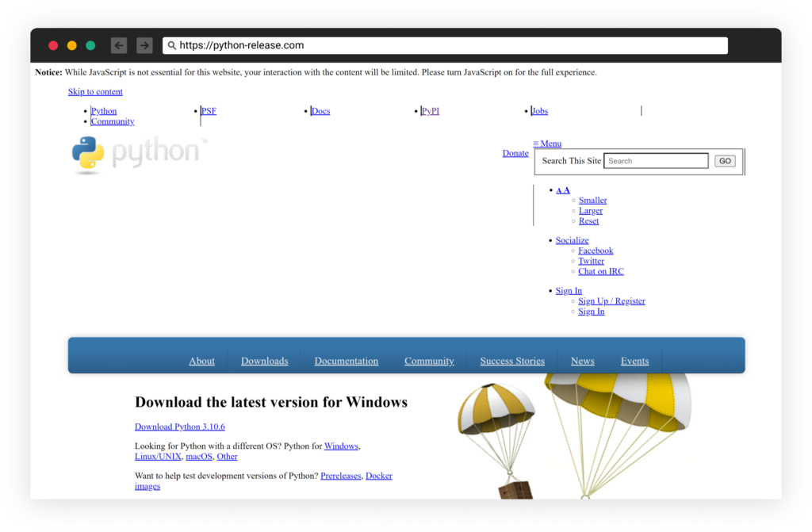Open the Downloads menu item
Viewport: 812px width, 532px height.
click(x=265, y=361)
